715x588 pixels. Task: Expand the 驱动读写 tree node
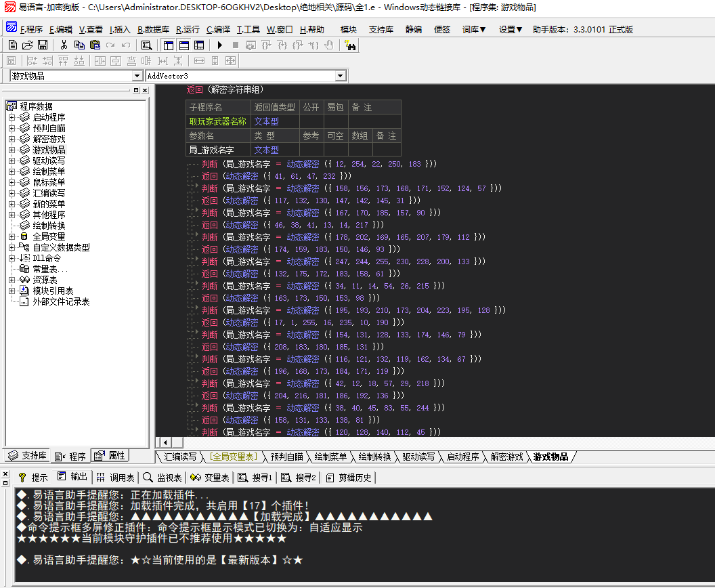pyautogui.click(x=12, y=161)
